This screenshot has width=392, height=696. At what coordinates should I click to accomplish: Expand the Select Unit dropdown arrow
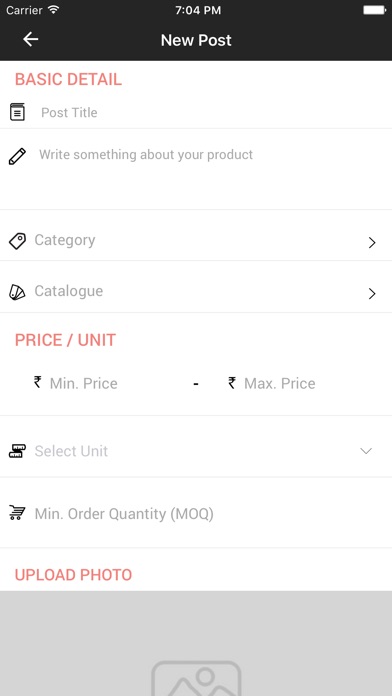click(366, 451)
